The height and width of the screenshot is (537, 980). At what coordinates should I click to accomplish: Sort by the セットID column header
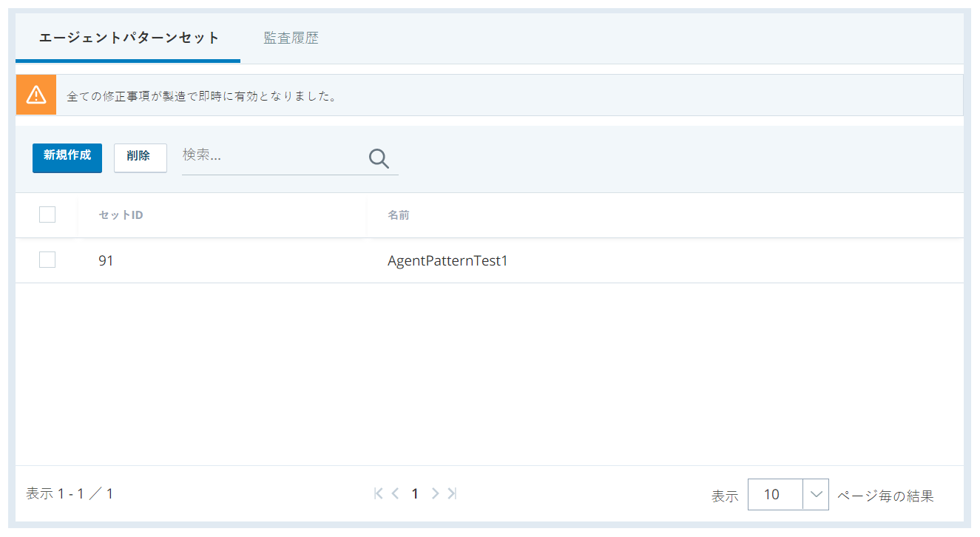coord(121,215)
